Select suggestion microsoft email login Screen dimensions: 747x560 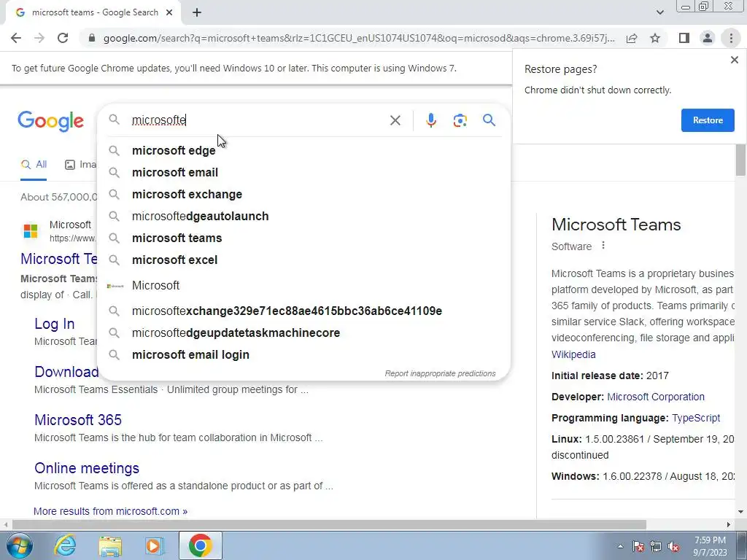point(303,355)
